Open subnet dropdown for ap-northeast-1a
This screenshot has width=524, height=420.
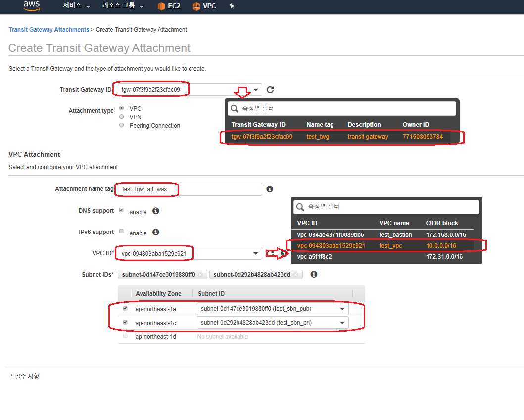pyautogui.click(x=273, y=309)
